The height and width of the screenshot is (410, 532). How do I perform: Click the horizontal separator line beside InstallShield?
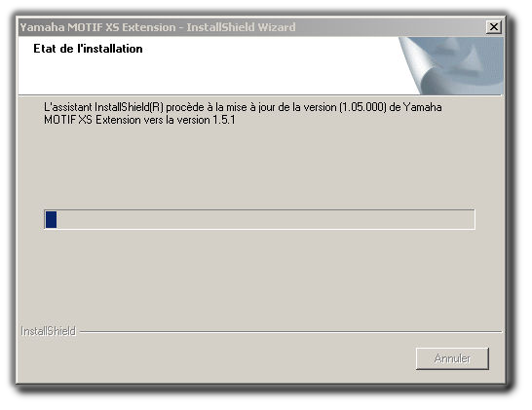coord(290,332)
